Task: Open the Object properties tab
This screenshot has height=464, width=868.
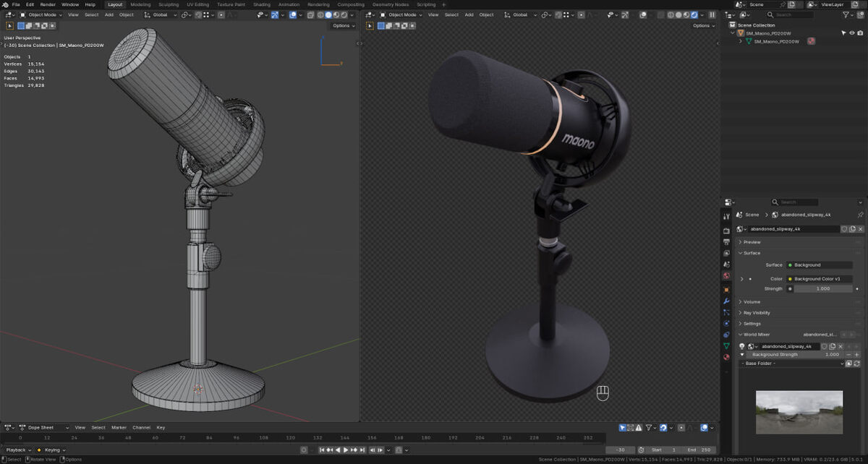Action: [726, 290]
